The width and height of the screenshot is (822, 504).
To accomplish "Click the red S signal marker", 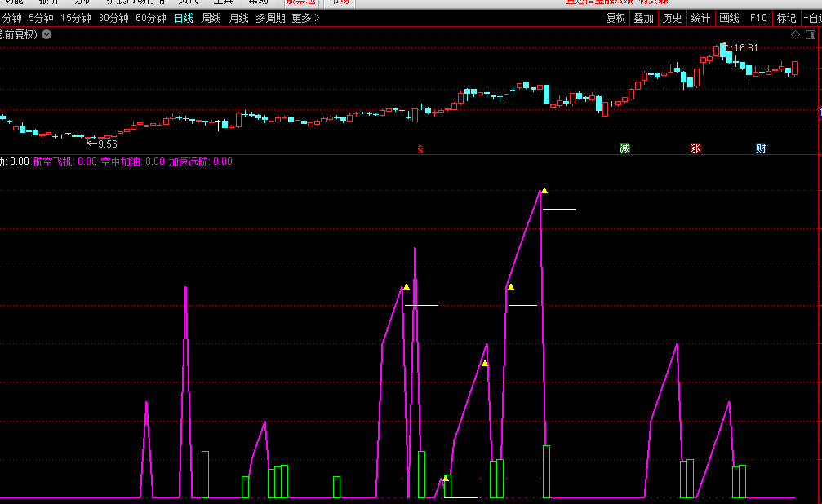I will 420,148.
